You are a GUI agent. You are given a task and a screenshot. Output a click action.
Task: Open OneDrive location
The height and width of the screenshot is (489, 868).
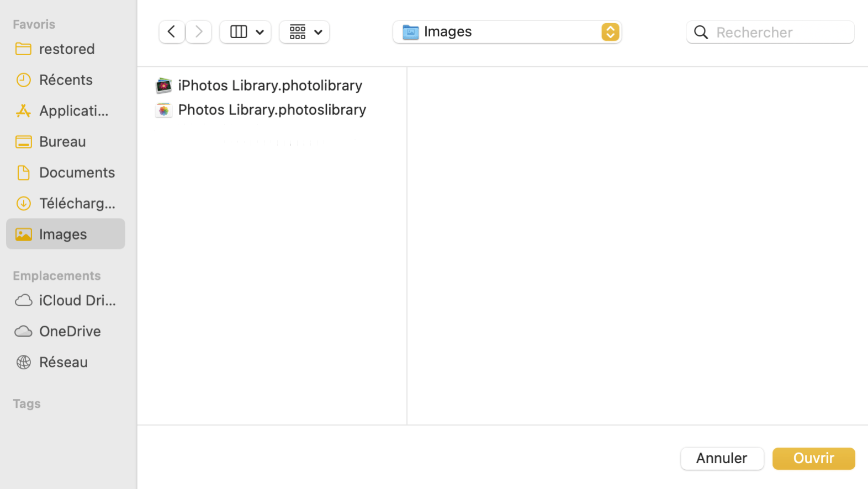66,331
